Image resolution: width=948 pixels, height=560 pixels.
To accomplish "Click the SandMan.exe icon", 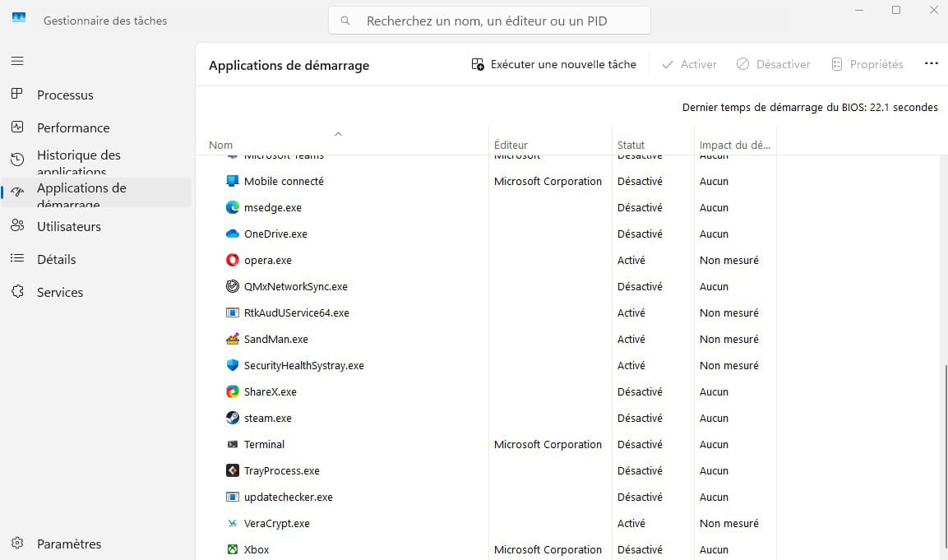I will (232, 339).
